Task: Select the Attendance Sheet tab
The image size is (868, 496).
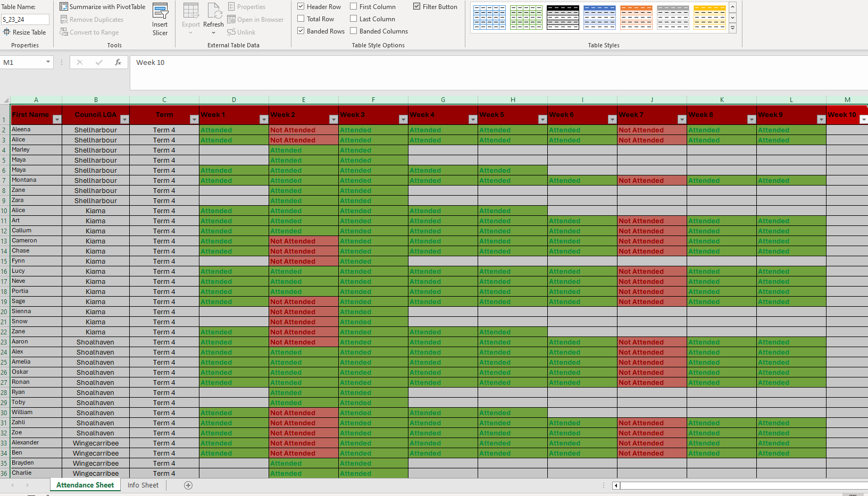Action: click(85, 485)
